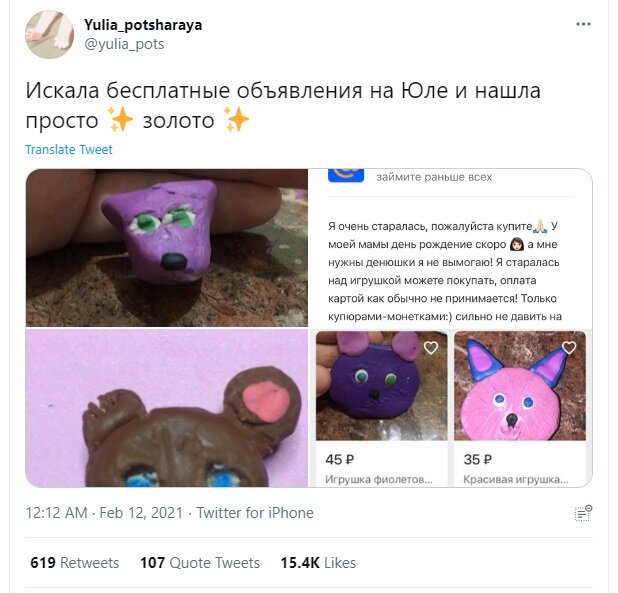Open the purple mouse toy thumbnail

[x=382, y=386]
